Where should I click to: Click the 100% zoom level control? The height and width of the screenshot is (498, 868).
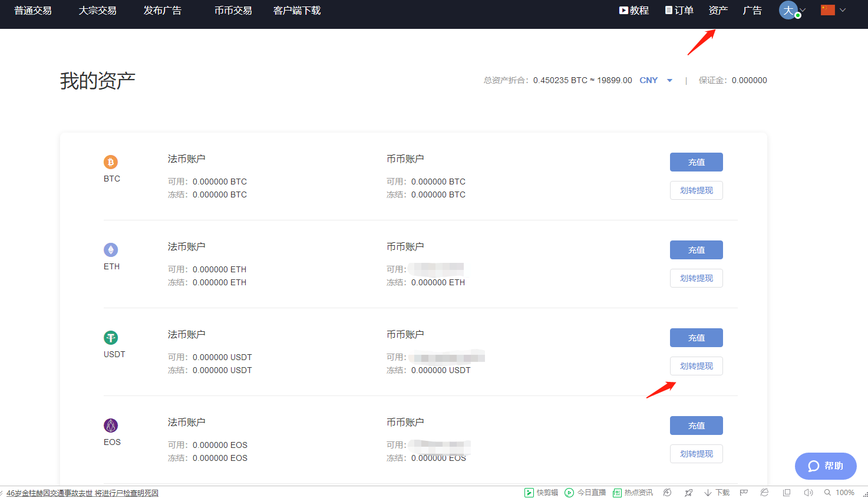pyautogui.click(x=840, y=493)
